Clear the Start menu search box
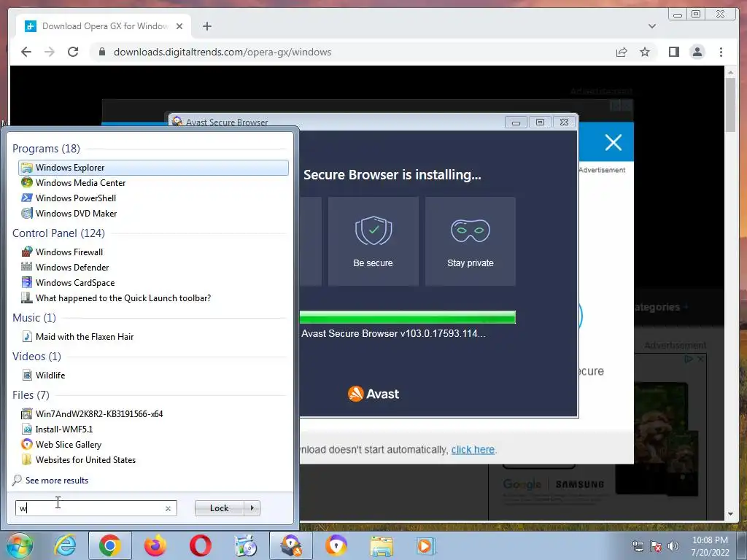Image resolution: width=747 pixels, height=560 pixels. coord(169,508)
